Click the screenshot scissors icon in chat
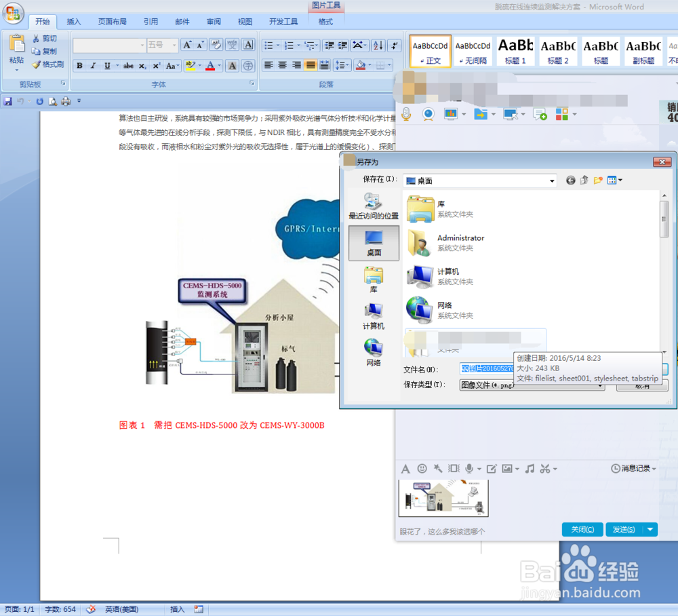Screen dimensions: 678x616 coord(545,469)
